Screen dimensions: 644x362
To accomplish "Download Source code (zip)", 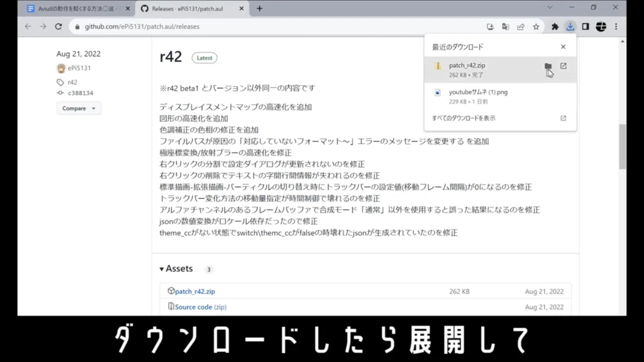I will coord(201,307).
